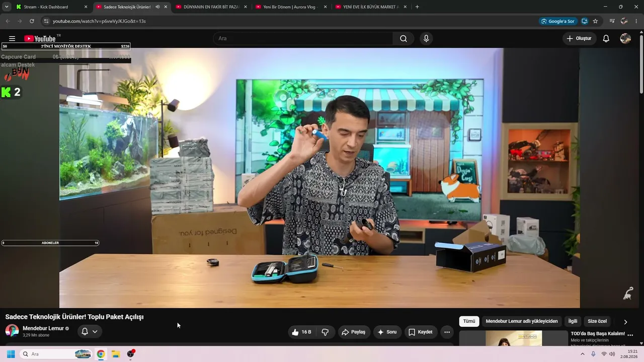This screenshot has width=644, height=362.
Task: Select the Size özel filter chip
Action: pyautogui.click(x=597, y=321)
